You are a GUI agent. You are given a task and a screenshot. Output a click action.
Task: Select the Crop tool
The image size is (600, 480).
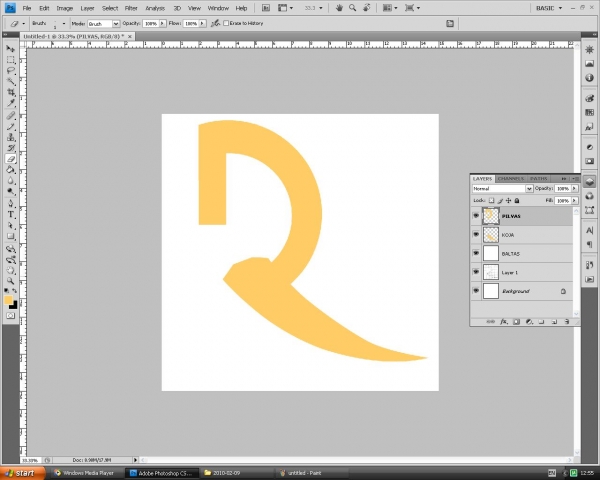pyautogui.click(x=11, y=92)
